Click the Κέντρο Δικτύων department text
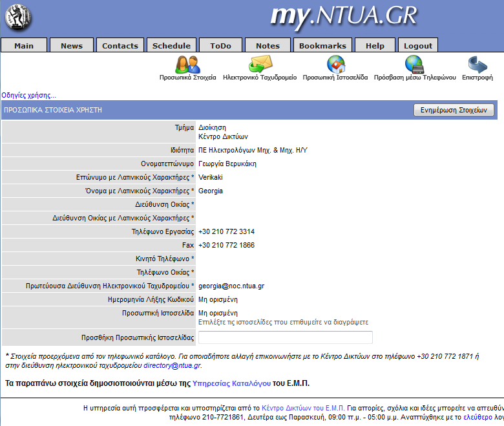 [x=223, y=136]
